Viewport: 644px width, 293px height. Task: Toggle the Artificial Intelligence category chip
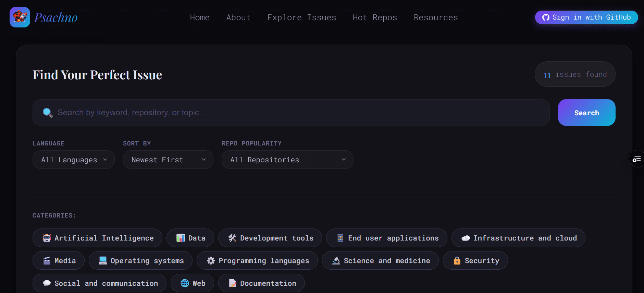click(97, 238)
